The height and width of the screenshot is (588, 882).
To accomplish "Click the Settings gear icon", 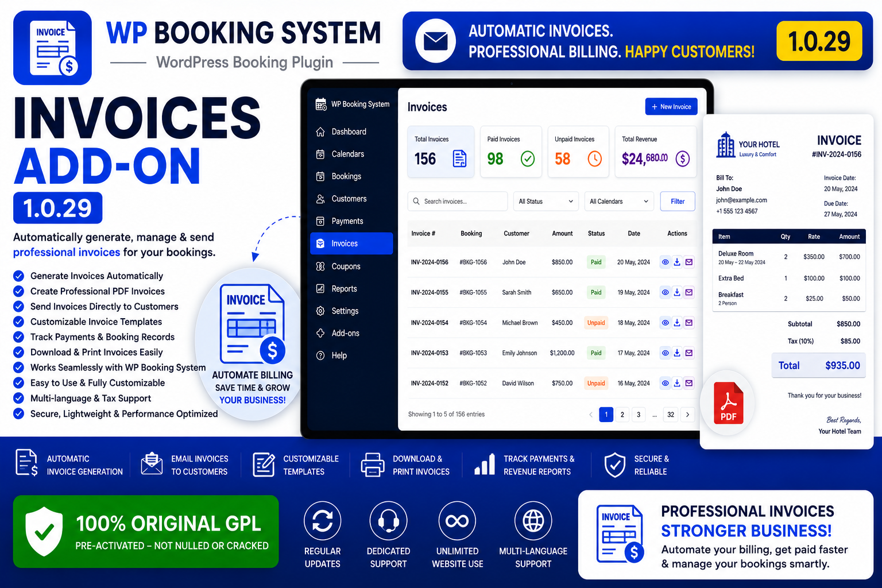I will (x=320, y=311).
